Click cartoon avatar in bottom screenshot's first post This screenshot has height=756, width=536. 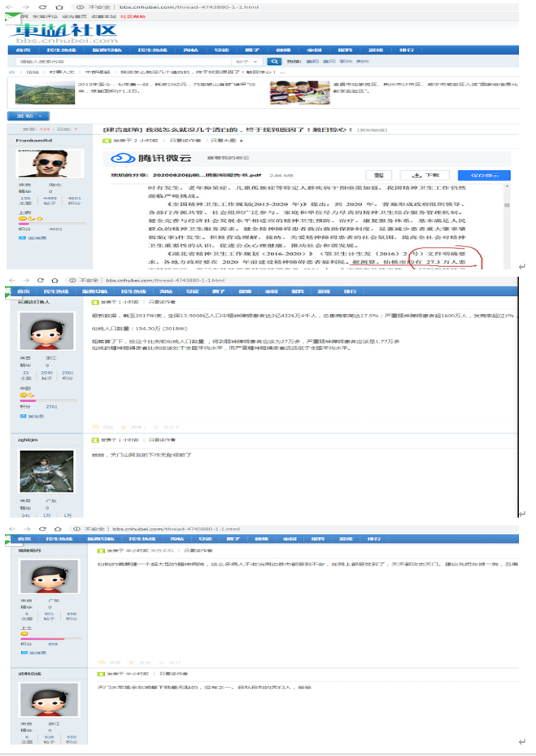(49, 577)
